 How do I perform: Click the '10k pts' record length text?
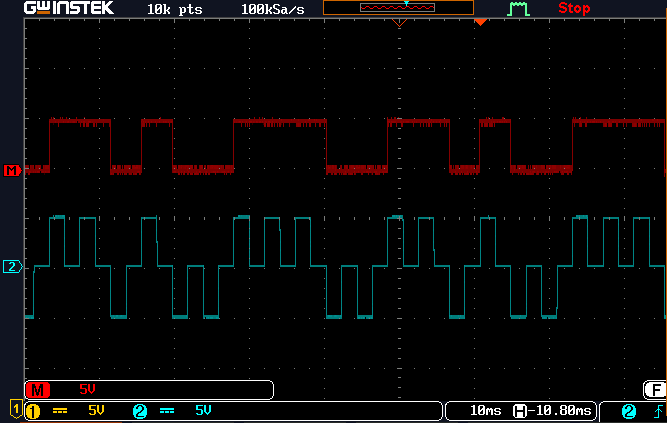(174, 9)
